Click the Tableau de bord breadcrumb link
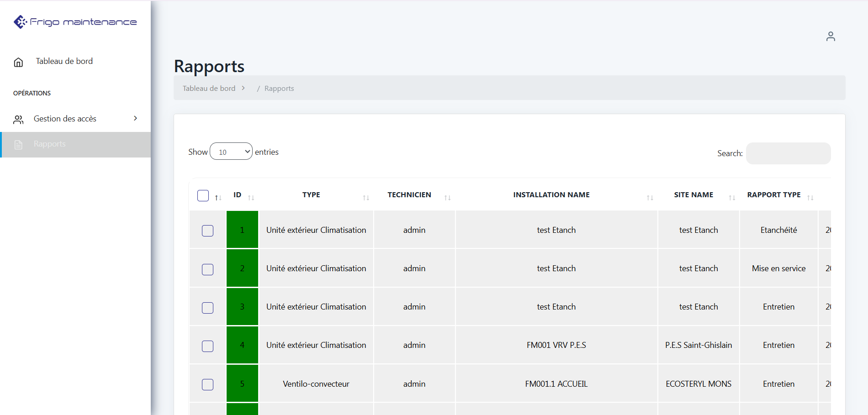This screenshot has height=415, width=868. (x=209, y=89)
